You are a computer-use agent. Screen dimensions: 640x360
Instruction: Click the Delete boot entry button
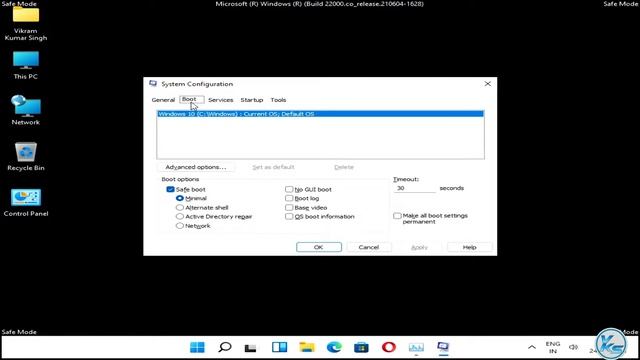pyautogui.click(x=344, y=167)
